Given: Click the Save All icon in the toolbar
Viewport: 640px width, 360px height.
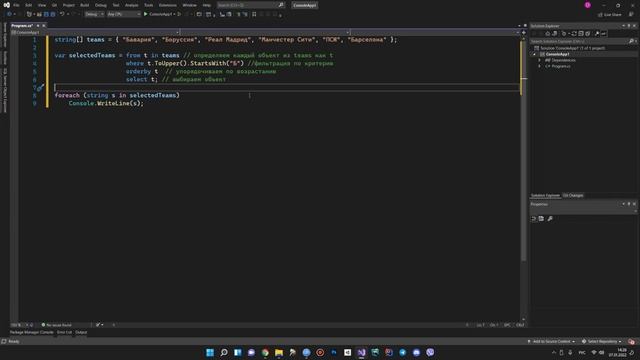Looking at the screenshot, I should pyautogui.click(x=53, y=14).
